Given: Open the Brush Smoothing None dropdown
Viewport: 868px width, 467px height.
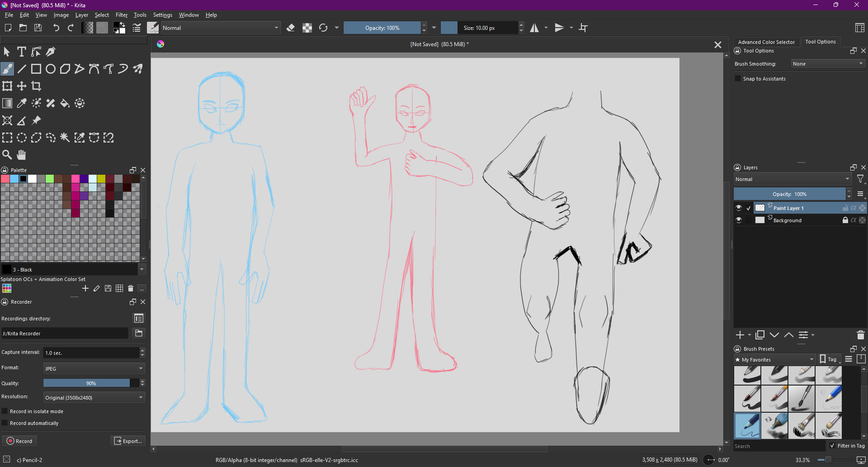Looking at the screenshot, I should point(828,64).
